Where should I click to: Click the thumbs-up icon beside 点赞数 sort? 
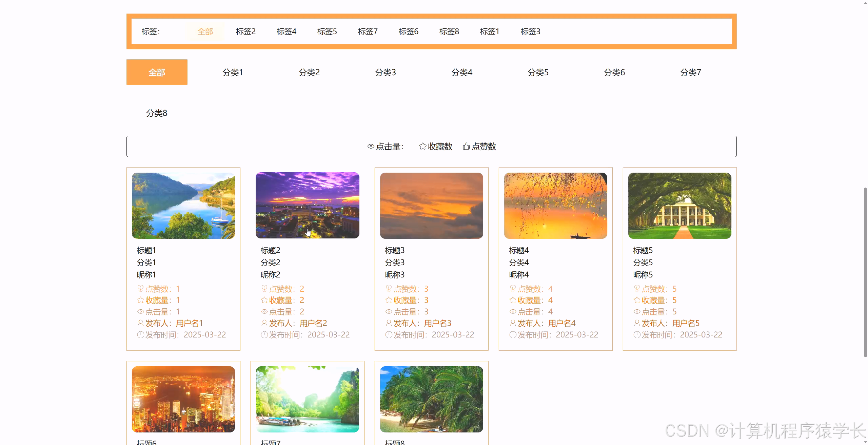(466, 146)
